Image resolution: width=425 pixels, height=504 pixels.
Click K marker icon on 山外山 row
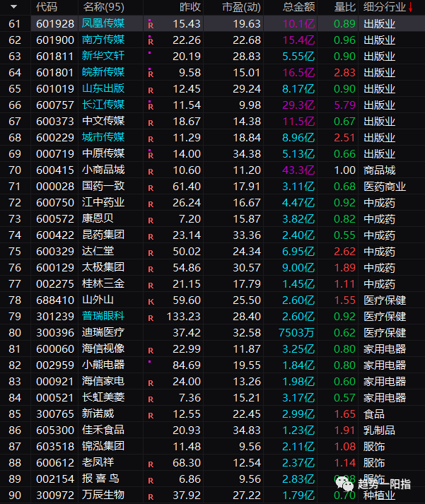click(x=151, y=302)
